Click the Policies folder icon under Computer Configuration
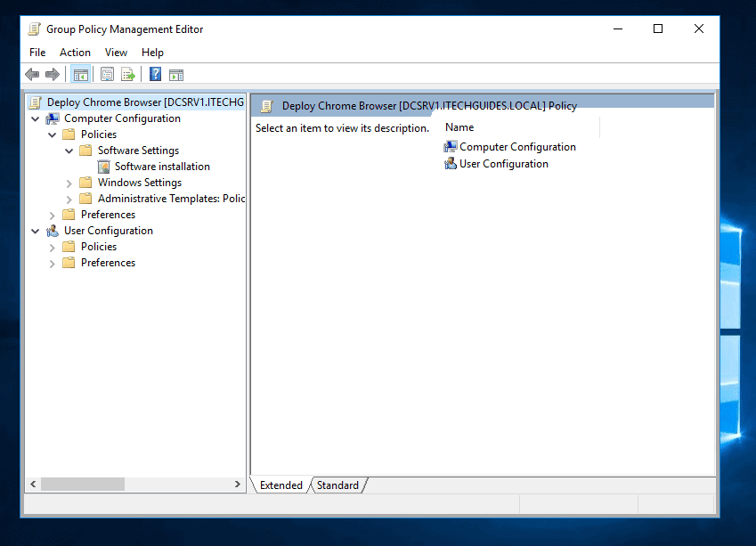This screenshot has height=546, width=756. 69,134
